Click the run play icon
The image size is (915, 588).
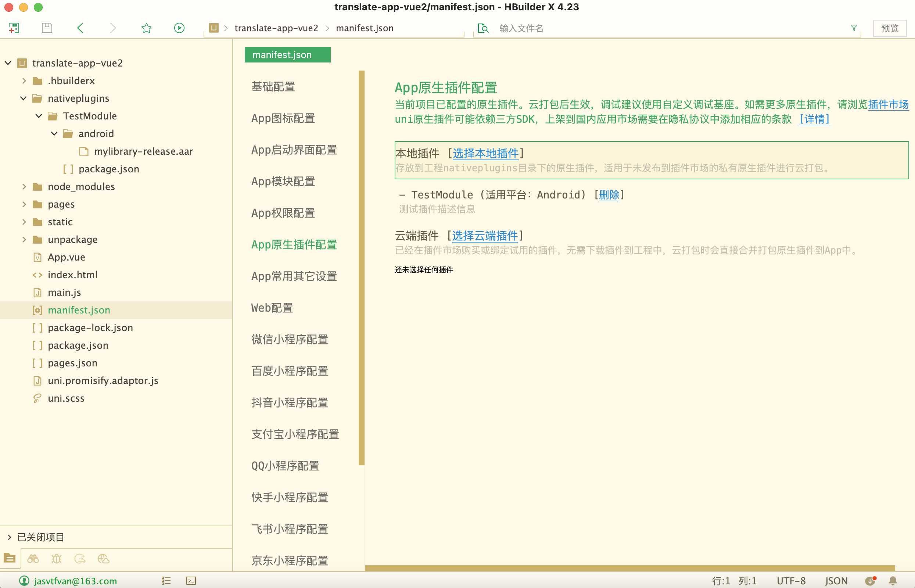coord(179,28)
